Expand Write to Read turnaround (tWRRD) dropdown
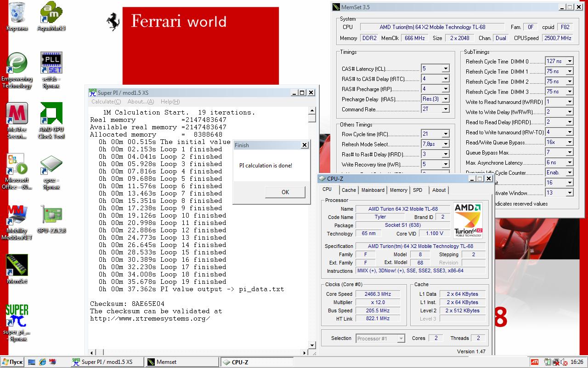Viewport: 588px width, 368px height. pos(569,102)
